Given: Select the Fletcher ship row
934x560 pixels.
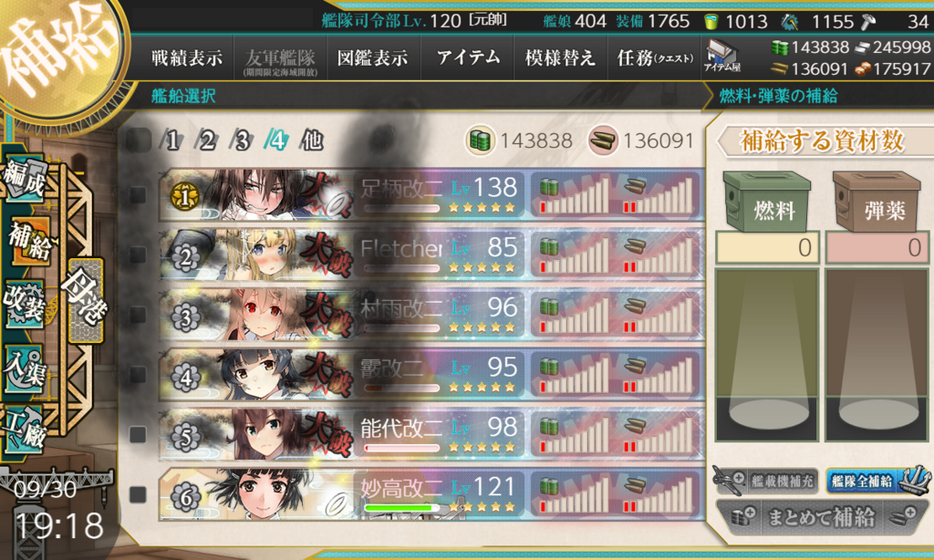Looking at the screenshot, I should pyautogui.click(x=431, y=254).
